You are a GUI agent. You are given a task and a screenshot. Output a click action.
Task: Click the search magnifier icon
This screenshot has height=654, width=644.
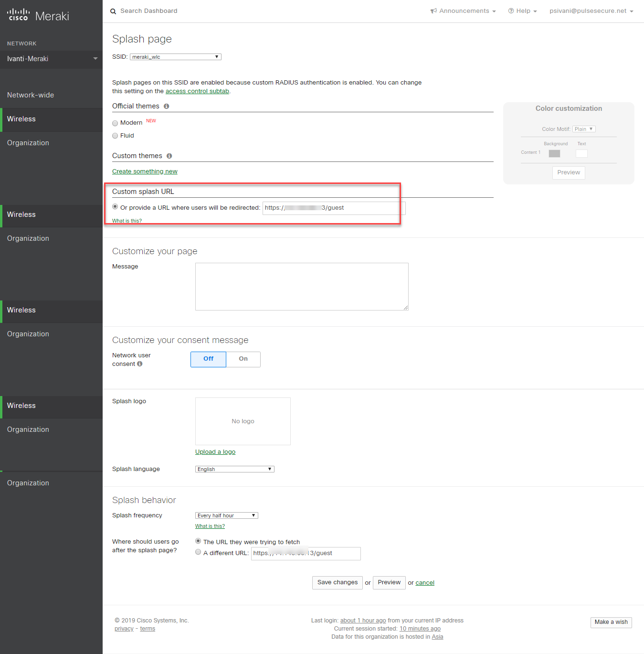coord(113,11)
